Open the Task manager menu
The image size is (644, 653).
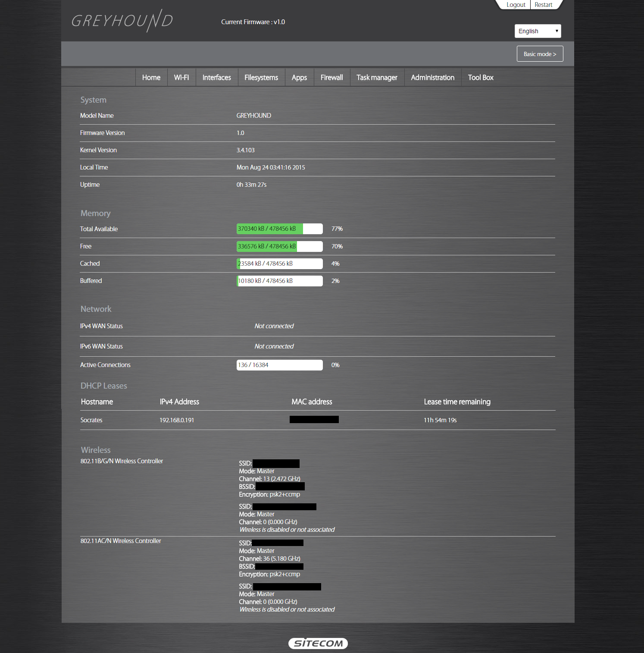pos(377,78)
